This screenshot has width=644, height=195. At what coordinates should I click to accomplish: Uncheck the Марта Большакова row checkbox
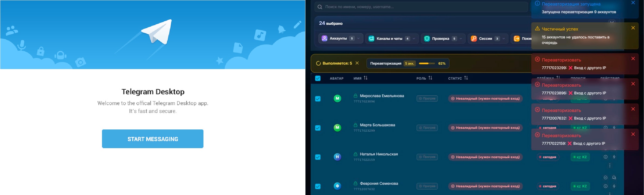pyautogui.click(x=318, y=128)
